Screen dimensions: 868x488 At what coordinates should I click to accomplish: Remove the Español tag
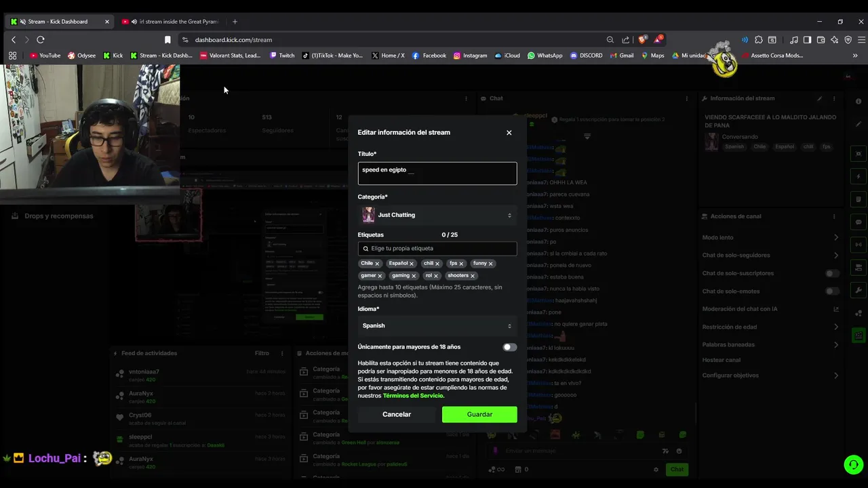(x=411, y=264)
